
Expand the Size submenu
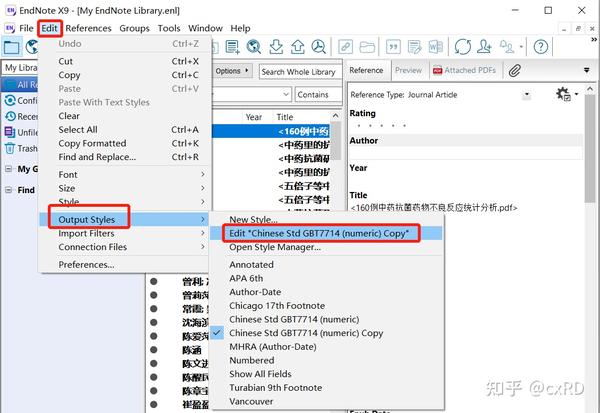tap(125, 188)
